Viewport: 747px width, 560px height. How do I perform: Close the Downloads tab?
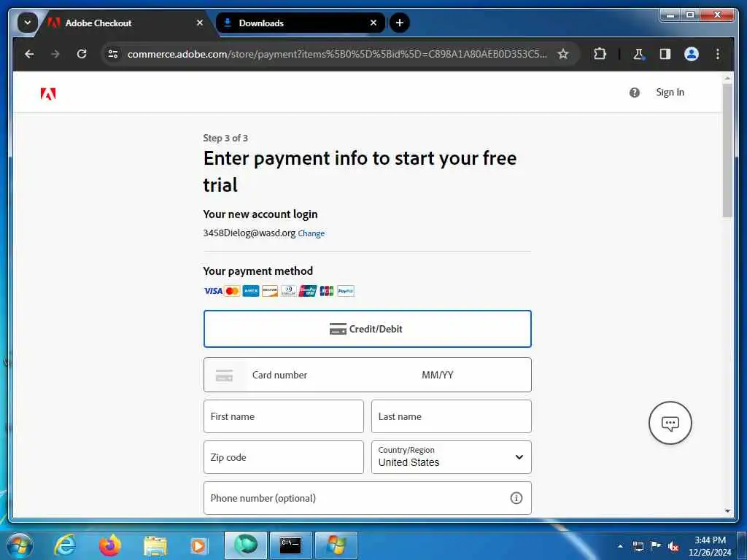(373, 23)
